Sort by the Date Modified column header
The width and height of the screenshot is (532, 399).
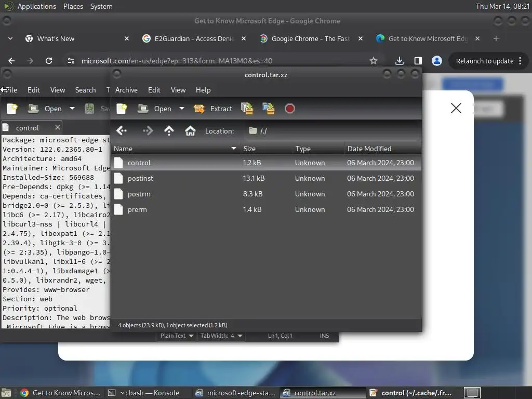click(383, 149)
